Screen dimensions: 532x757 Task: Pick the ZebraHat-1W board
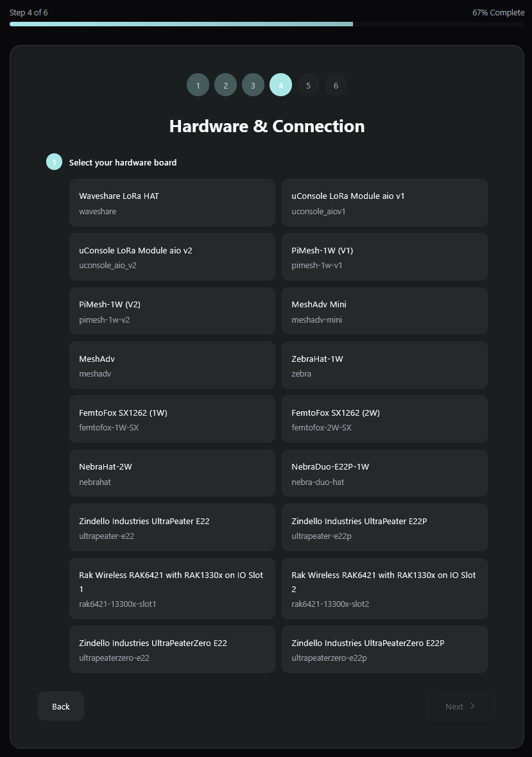click(x=384, y=365)
